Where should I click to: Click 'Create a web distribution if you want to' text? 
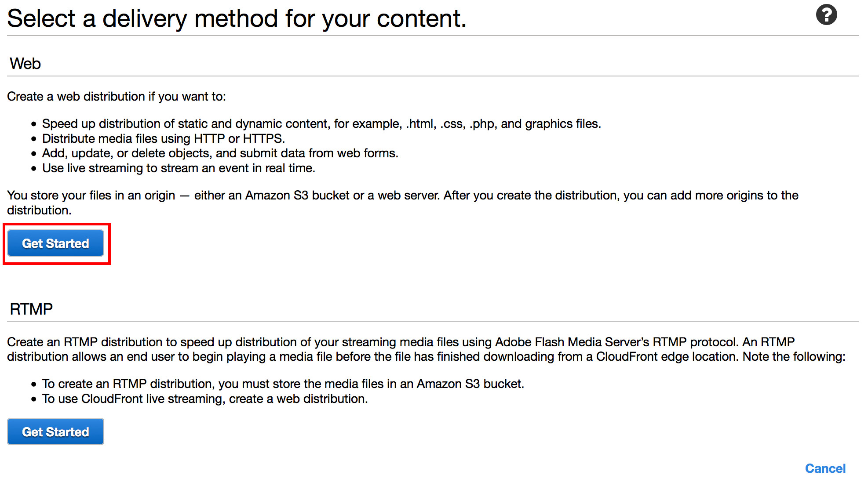pyautogui.click(x=117, y=96)
